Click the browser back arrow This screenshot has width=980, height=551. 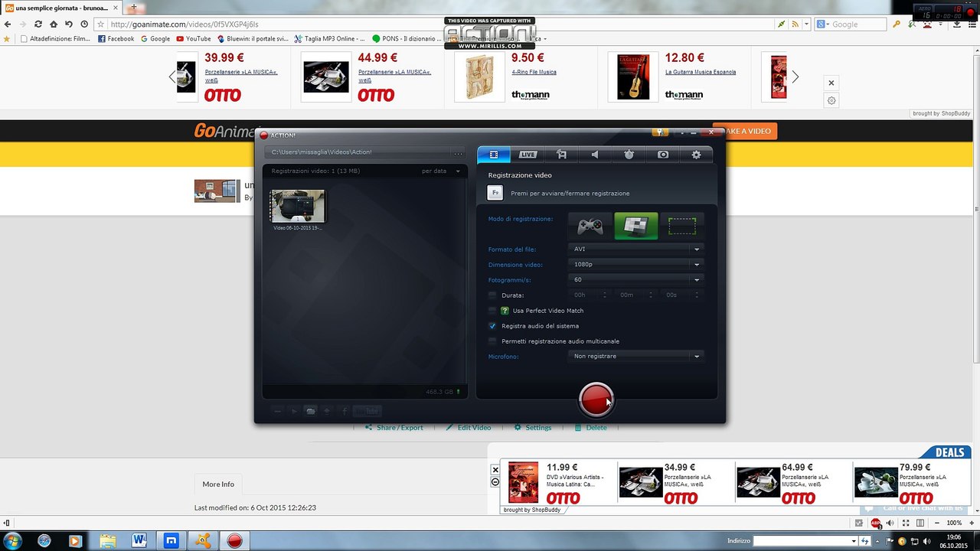coord(8,24)
